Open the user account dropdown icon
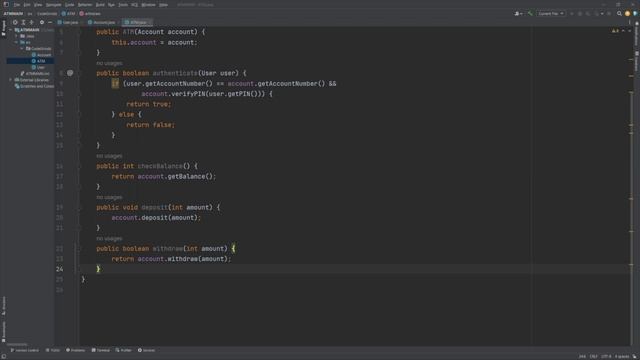The width and height of the screenshot is (640, 360). [518, 13]
